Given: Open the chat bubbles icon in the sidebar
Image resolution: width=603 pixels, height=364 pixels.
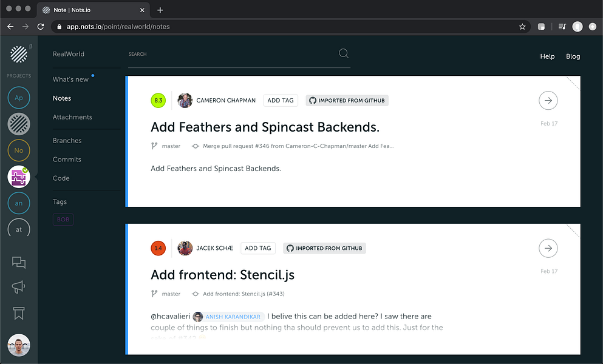Looking at the screenshot, I should (x=19, y=263).
